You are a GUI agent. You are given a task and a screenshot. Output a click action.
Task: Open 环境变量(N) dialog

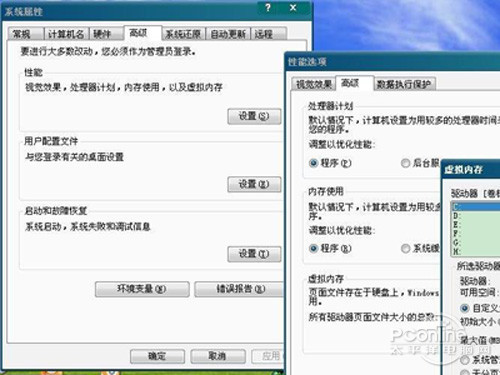(142, 289)
